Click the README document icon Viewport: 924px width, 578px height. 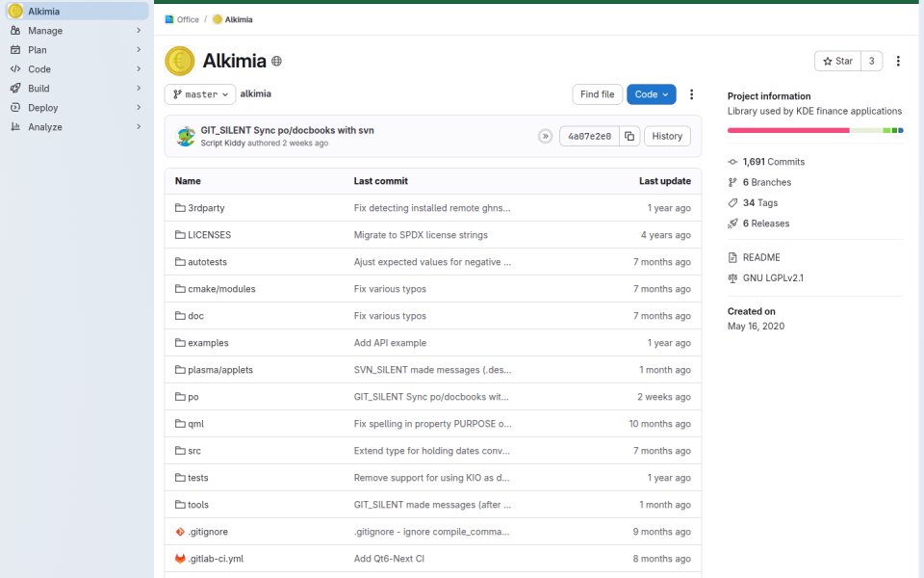click(x=732, y=257)
